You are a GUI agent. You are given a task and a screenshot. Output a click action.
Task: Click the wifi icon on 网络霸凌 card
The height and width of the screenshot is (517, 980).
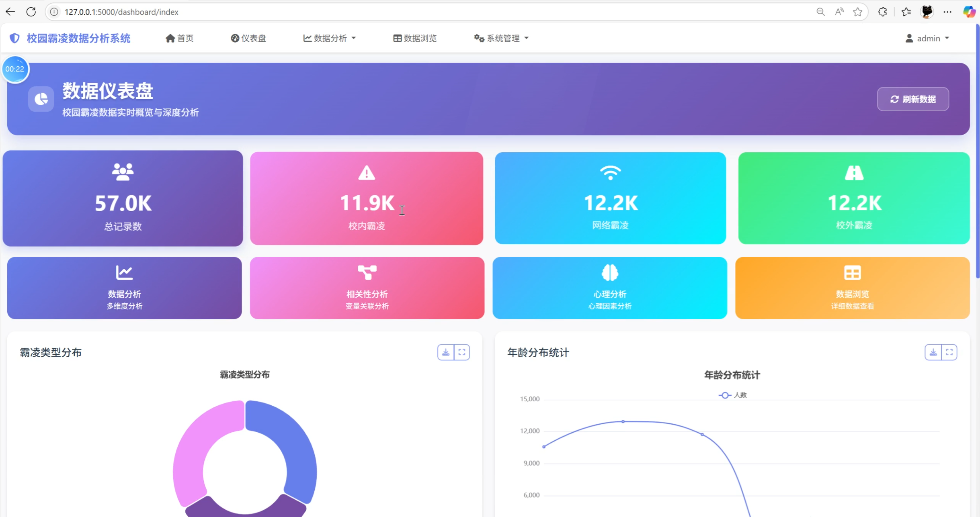(610, 173)
